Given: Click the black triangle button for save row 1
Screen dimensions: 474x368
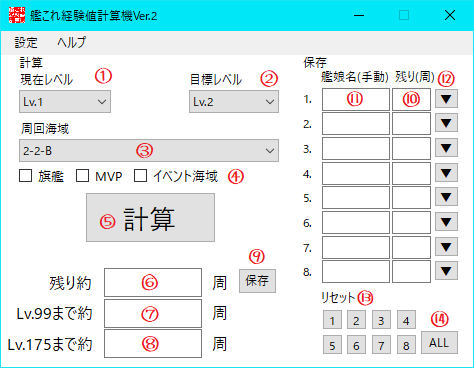Looking at the screenshot, I should coord(446,99).
